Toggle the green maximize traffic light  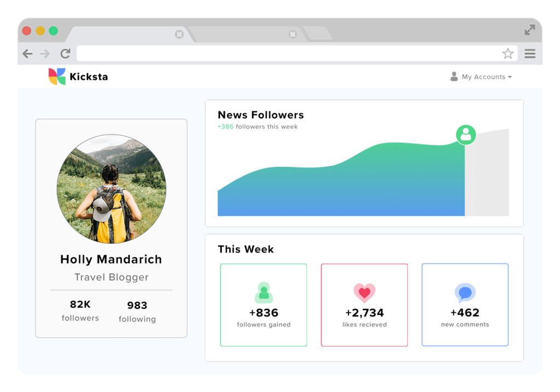(52, 31)
